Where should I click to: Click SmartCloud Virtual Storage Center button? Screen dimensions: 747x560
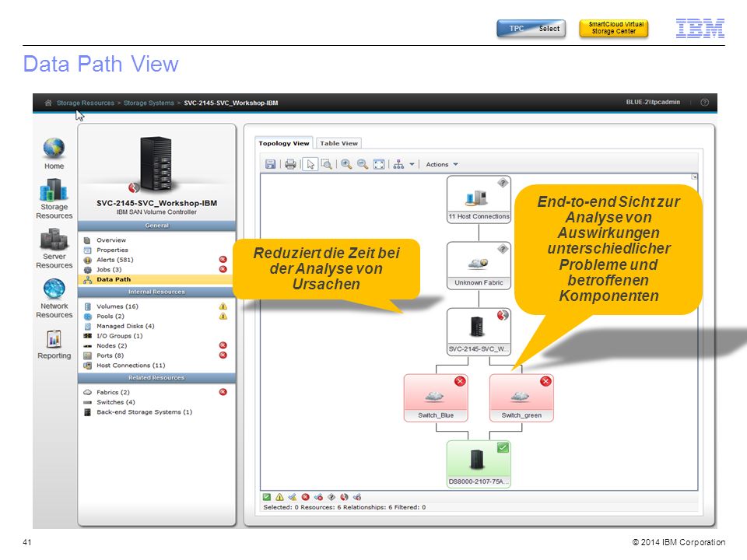click(x=614, y=28)
